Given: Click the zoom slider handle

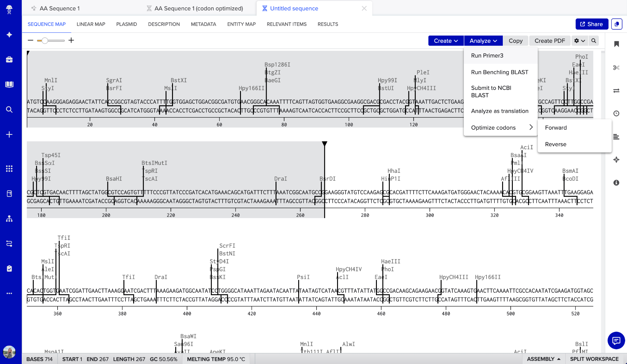Looking at the screenshot, I should pos(45,40).
